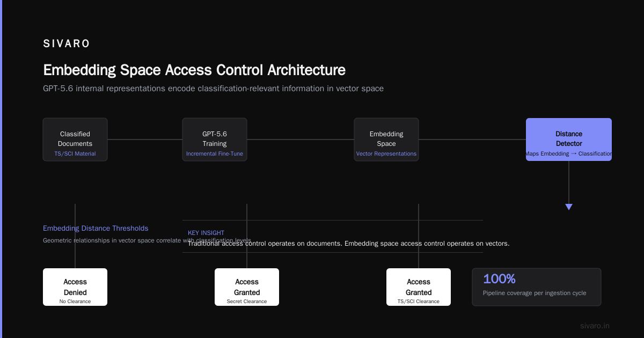This screenshot has width=644, height=338.
Task: Click the 'KEY INSIGHT' label
Action: pos(206,233)
